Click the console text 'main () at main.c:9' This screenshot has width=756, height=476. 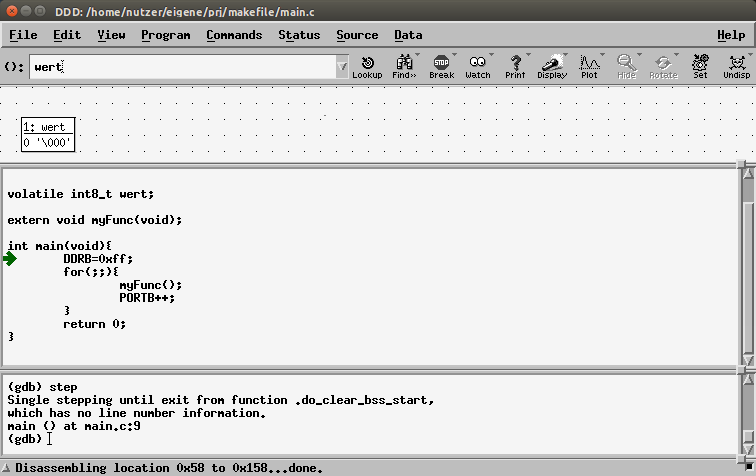(74, 426)
